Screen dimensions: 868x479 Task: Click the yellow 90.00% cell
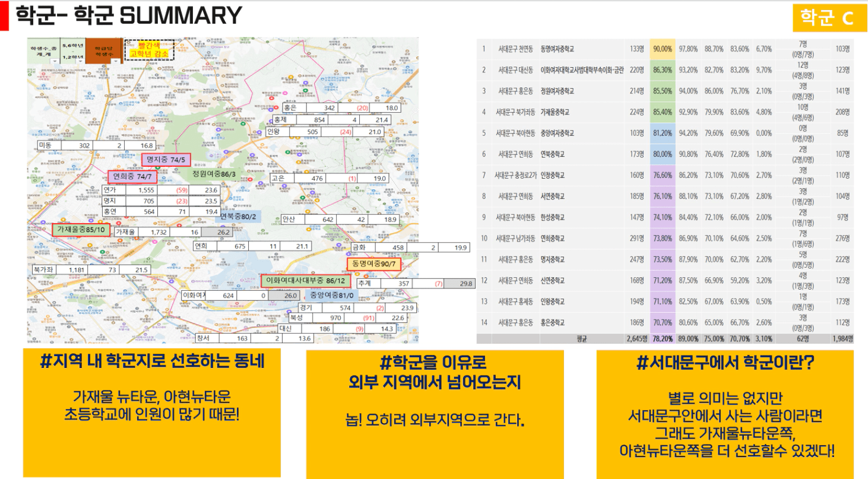663,49
